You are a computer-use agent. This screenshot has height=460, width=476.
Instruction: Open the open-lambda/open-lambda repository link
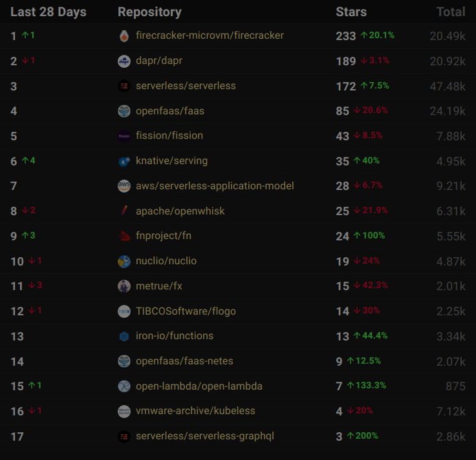199,386
